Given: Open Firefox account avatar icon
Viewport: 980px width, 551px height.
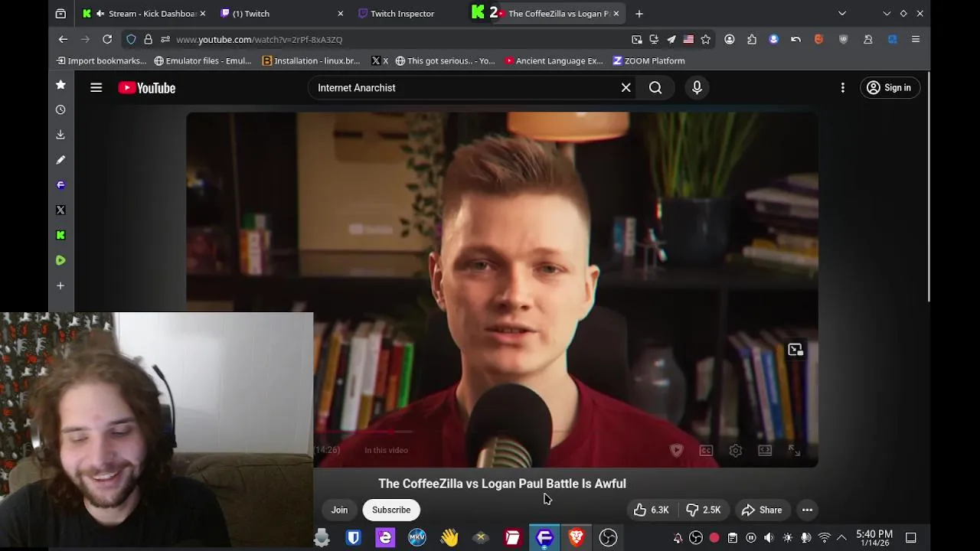Looking at the screenshot, I should pyautogui.click(x=730, y=39).
